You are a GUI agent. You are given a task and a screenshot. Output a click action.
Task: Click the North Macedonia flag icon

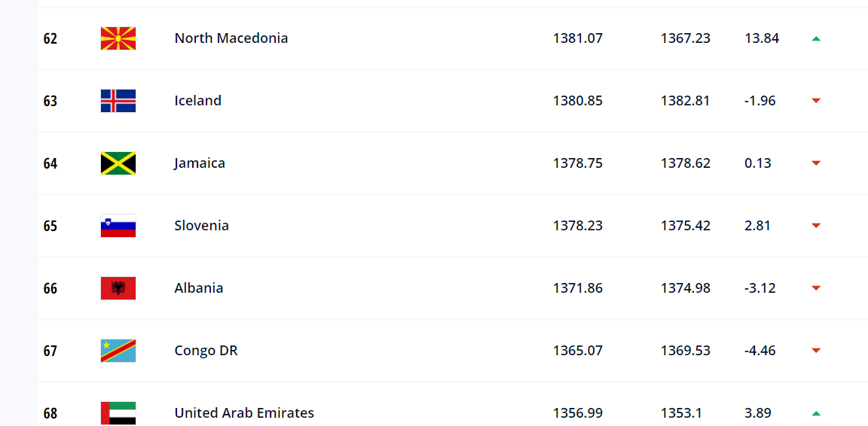(x=118, y=38)
